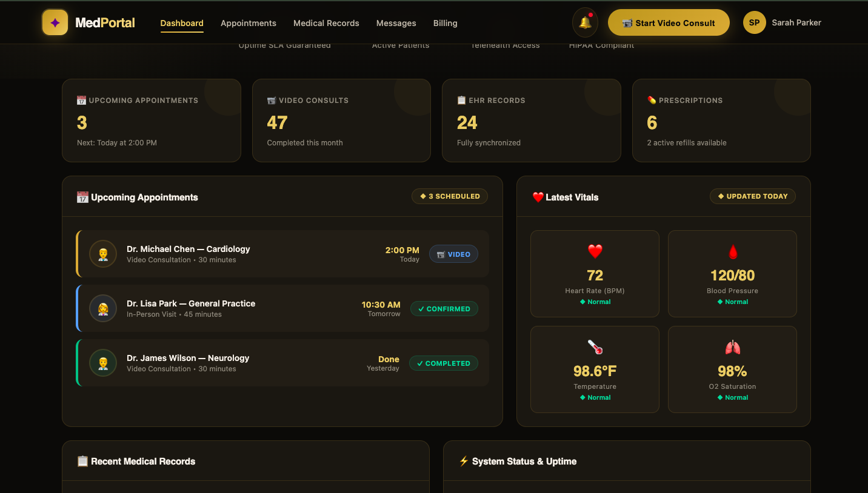Click the blood drop icon above Blood Pressure
Image resolution: width=868 pixels, height=493 pixels.
coord(732,251)
